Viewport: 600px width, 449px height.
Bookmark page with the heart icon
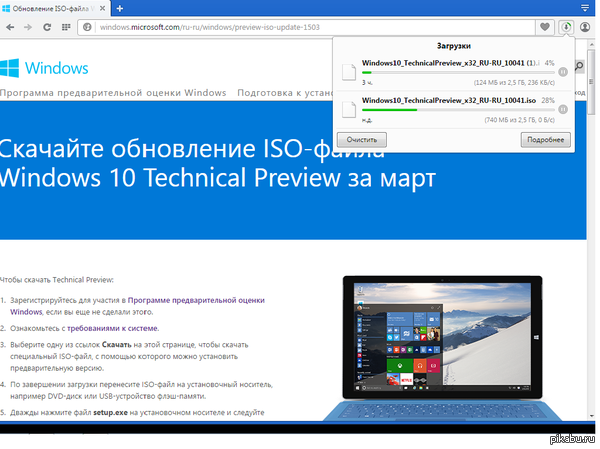pos(545,27)
